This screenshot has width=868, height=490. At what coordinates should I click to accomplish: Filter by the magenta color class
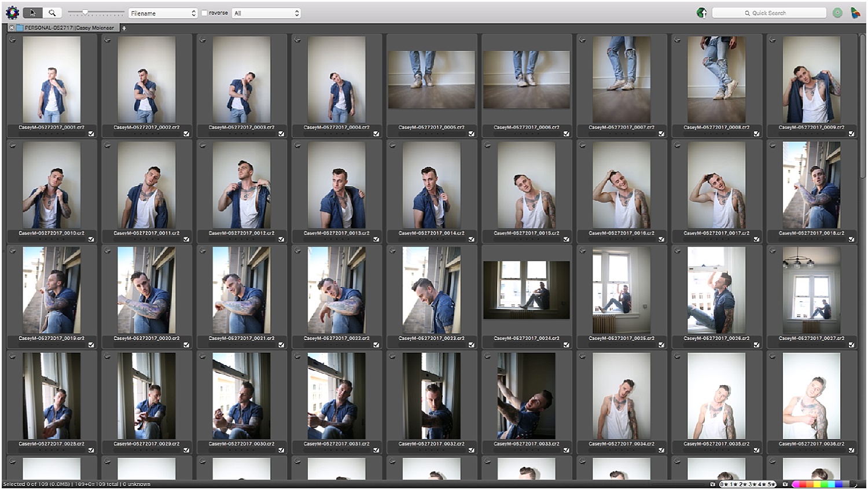[x=796, y=484]
